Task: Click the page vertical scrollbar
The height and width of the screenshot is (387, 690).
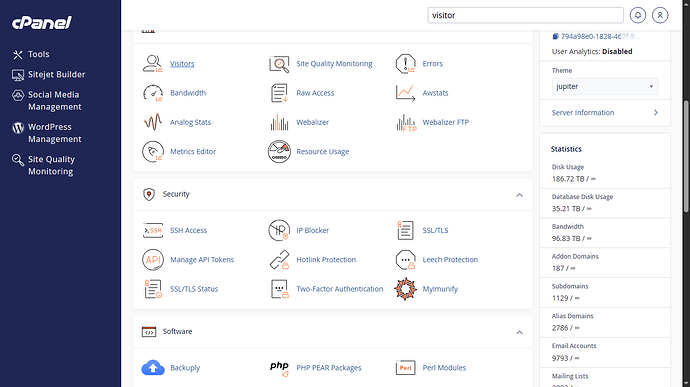Action: tap(686, 156)
